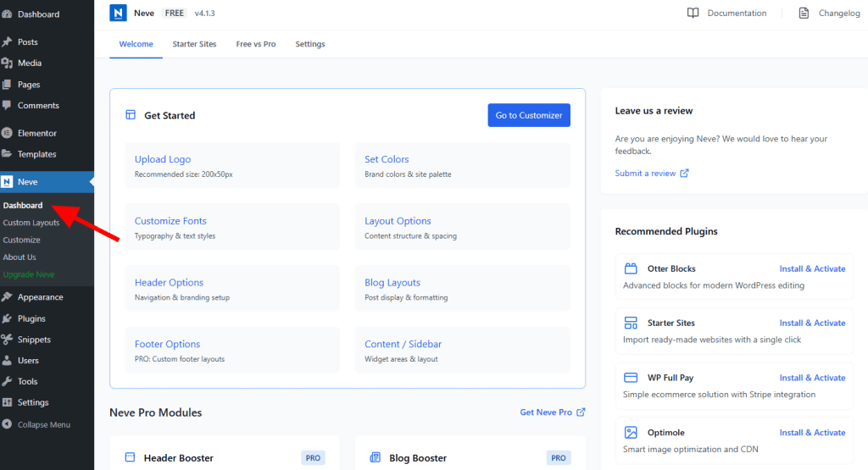Install & Activate Starter Sites plugin
Image resolution: width=868 pixels, height=470 pixels.
tap(812, 323)
